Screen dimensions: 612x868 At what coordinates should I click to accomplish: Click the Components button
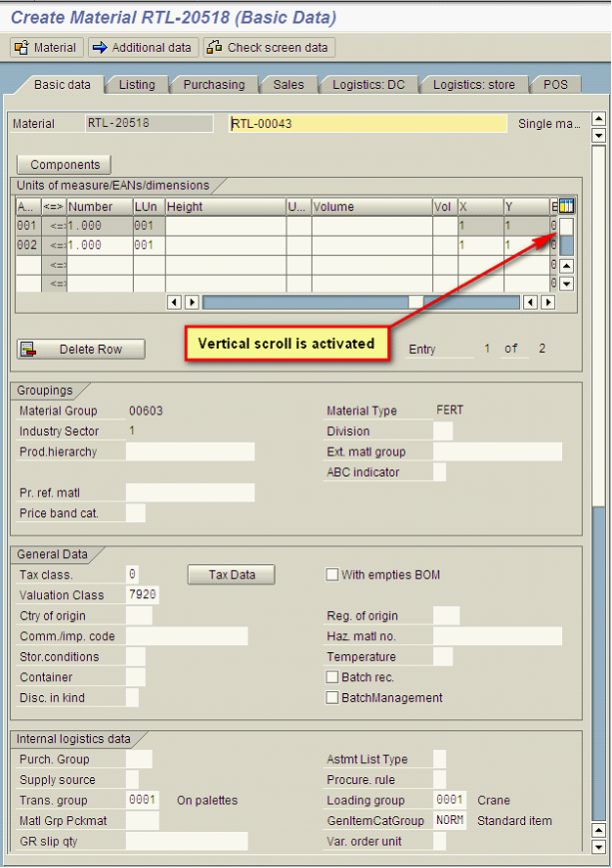coord(65,165)
